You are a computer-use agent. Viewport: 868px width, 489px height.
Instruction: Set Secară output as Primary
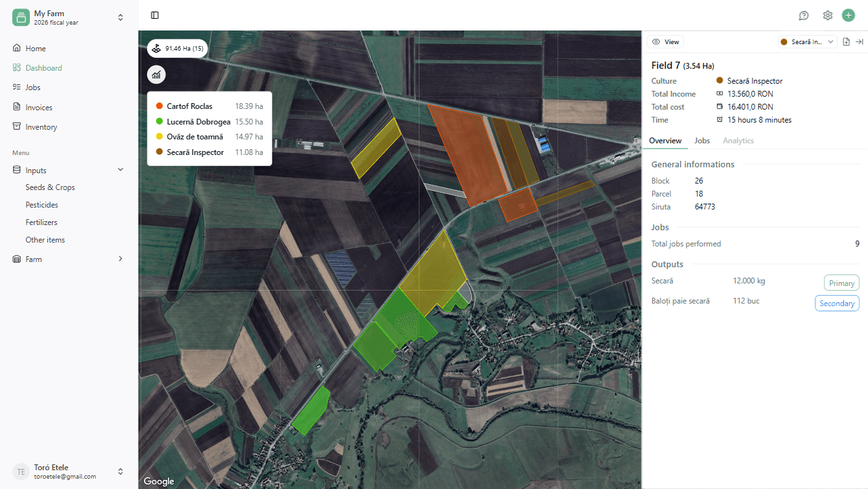pos(841,283)
